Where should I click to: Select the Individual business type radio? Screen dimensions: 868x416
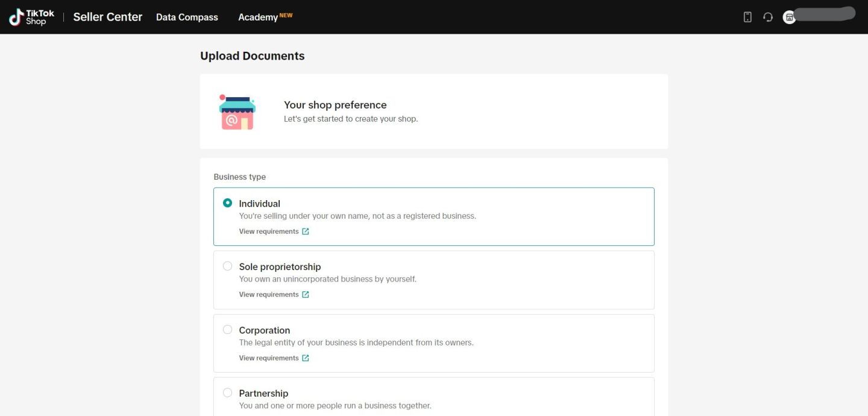point(227,203)
